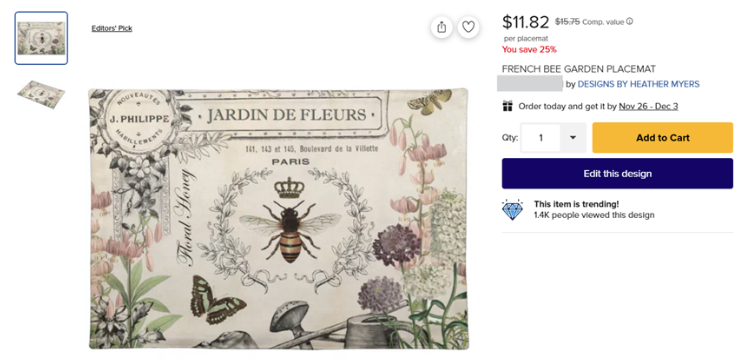Expand the Qty dropdown arrow
This screenshot has width=737, height=360.
(573, 138)
